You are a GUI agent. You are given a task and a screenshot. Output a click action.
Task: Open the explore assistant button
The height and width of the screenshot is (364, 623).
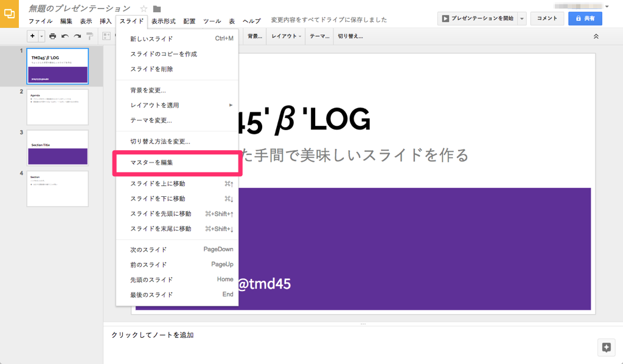(607, 348)
